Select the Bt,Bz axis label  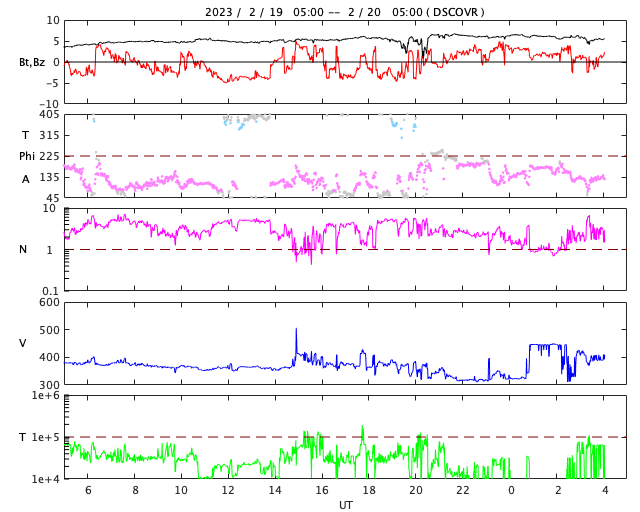(x=32, y=62)
